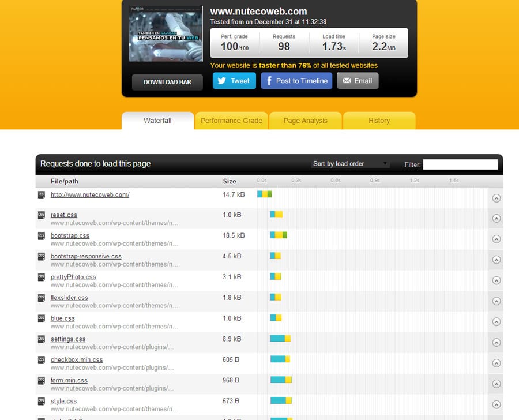Expand details for bootstrap-responsive.css request
This screenshot has width=519, height=420.
[496, 260]
